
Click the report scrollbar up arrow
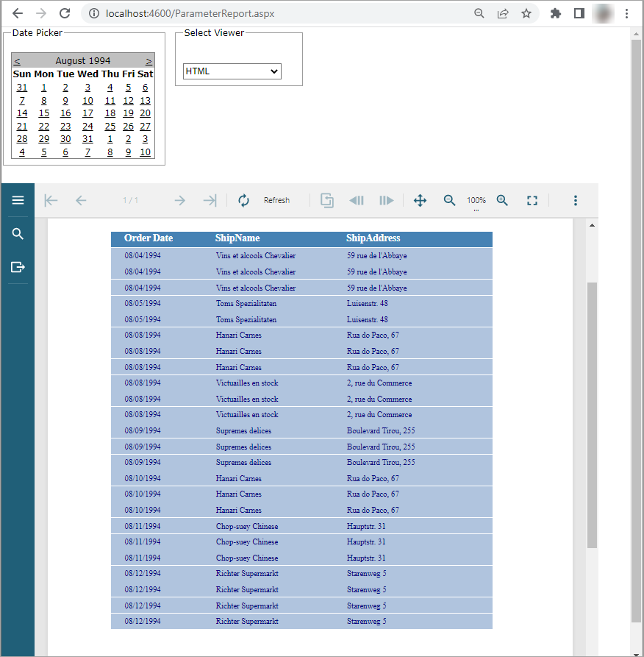tap(592, 225)
